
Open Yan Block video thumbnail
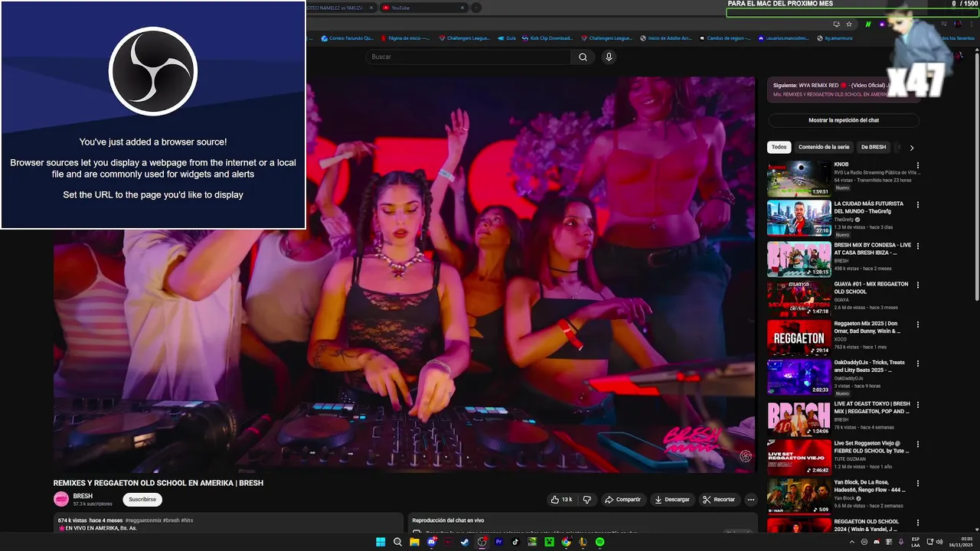(x=799, y=497)
